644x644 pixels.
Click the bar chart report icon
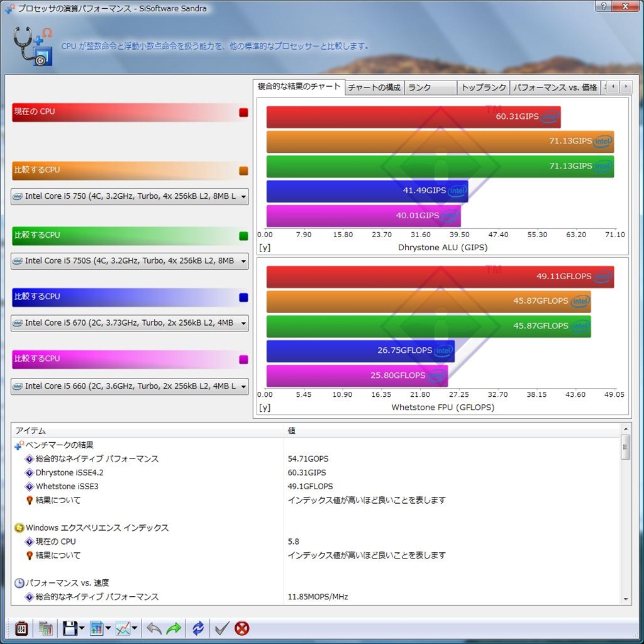click(96, 628)
